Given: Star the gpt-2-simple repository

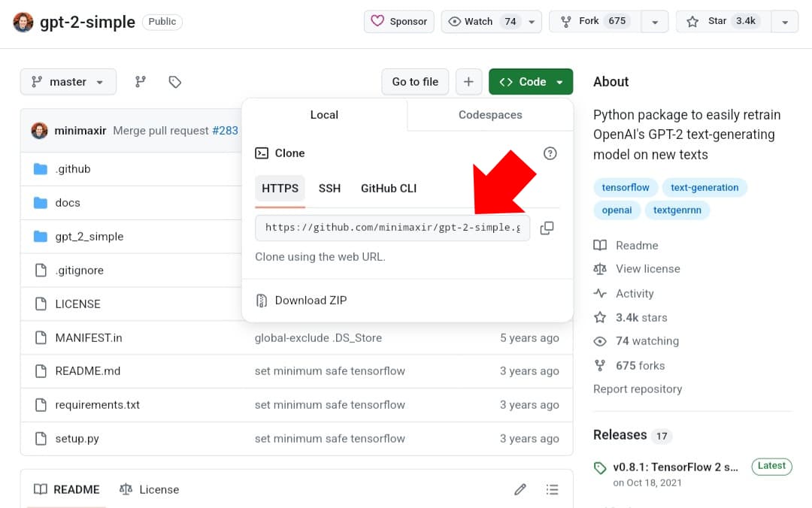Looking at the screenshot, I should (720, 21).
